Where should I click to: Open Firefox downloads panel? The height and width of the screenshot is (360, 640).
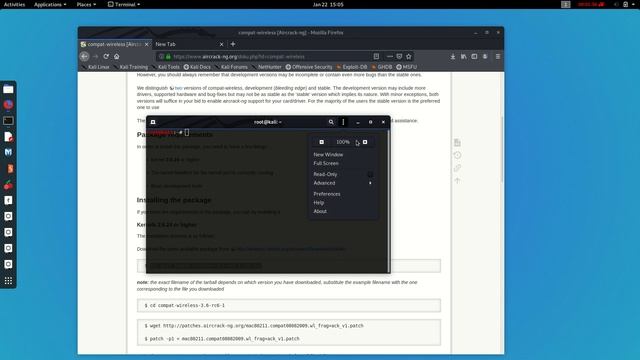tap(453, 57)
